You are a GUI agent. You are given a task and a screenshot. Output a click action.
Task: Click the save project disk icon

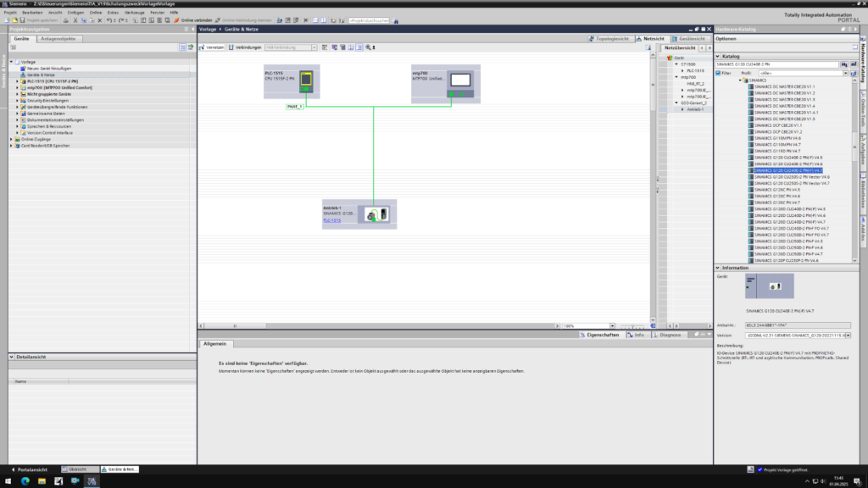pyautogui.click(x=23, y=20)
